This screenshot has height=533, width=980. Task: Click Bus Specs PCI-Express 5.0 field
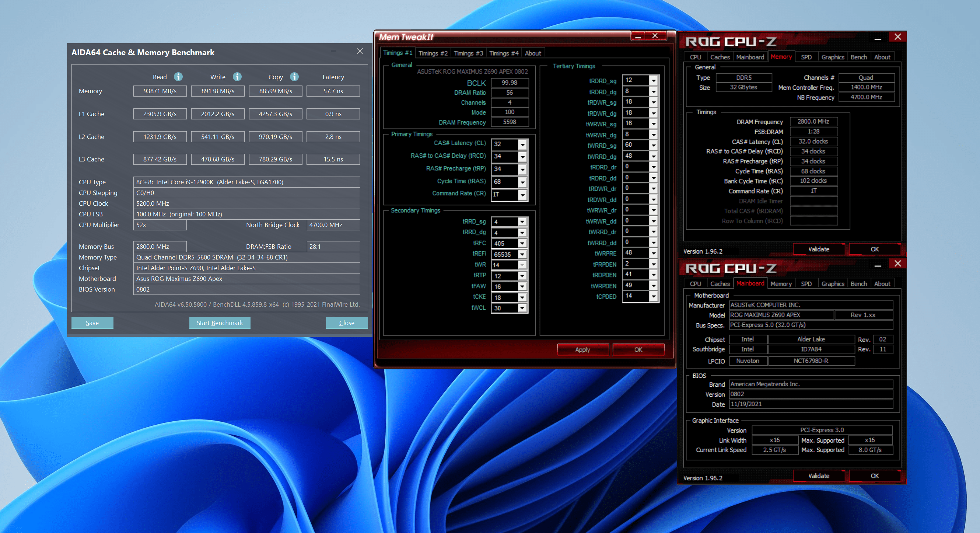click(x=811, y=325)
